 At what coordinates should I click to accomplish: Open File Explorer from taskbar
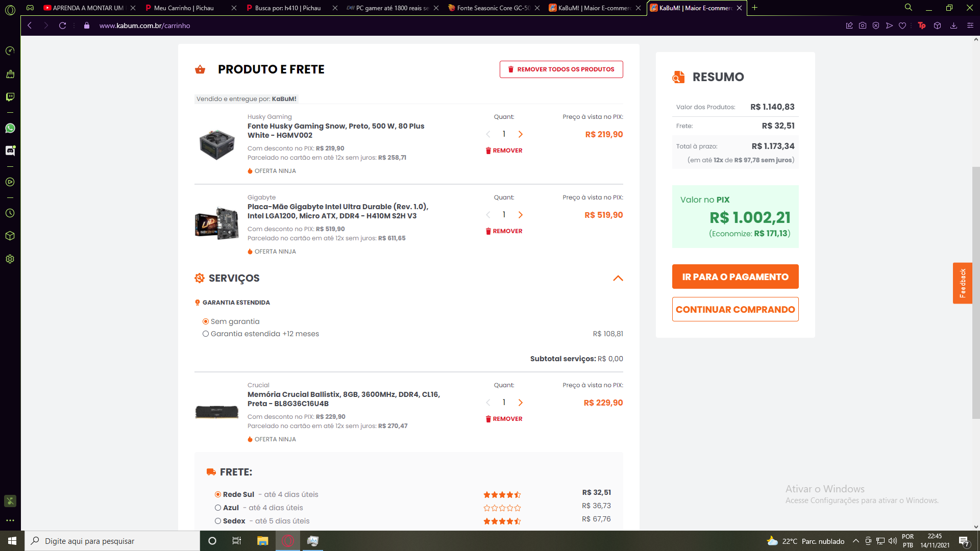click(x=262, y=541)
